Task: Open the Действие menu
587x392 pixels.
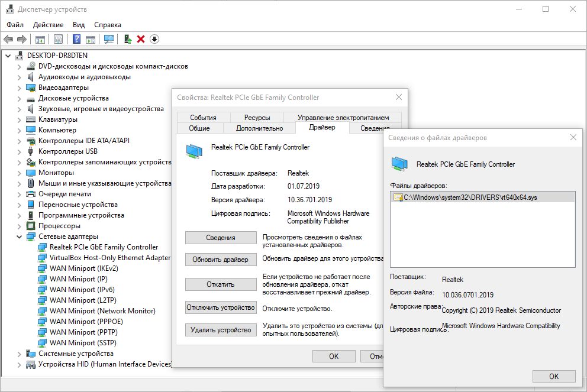Action: coord(48,25)
